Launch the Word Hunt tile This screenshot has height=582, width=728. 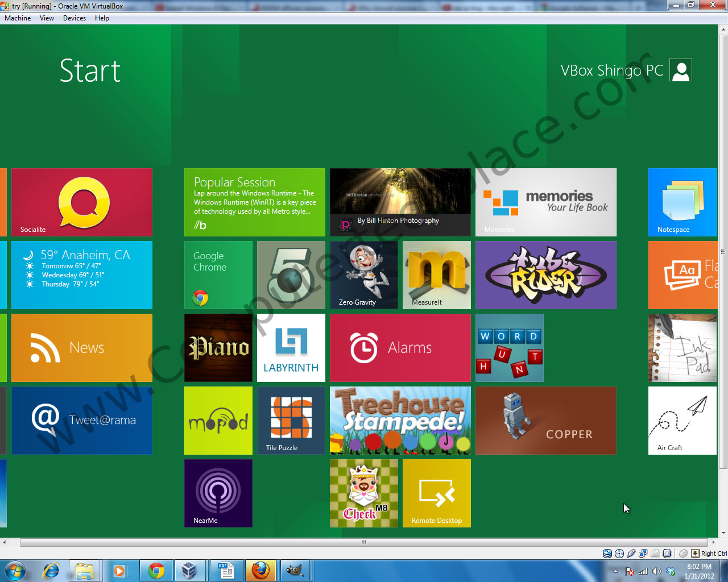pyautogui.click(x=510, y=348)
